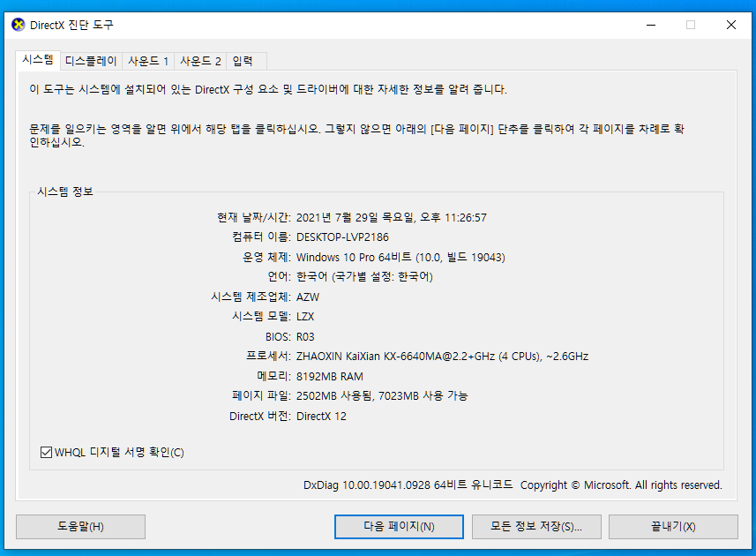Viewport: 756px width, 556px height.
Task: Click page file value 2502MB 사용됨
Action: (334, 396)
